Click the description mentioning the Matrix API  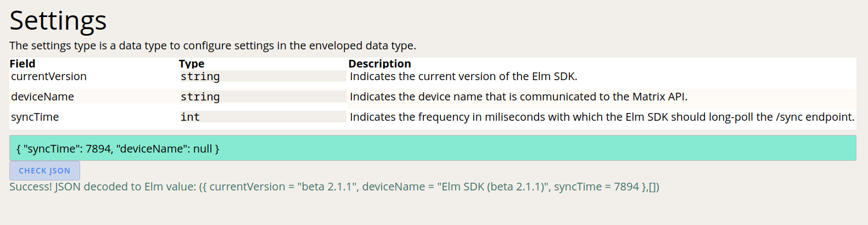click(518, 97)
